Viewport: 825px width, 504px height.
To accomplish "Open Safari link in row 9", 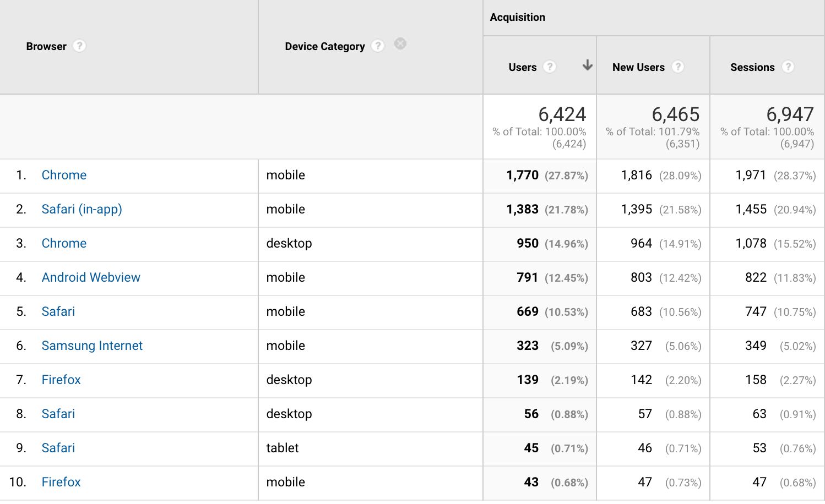I will [x=58, y=448].
